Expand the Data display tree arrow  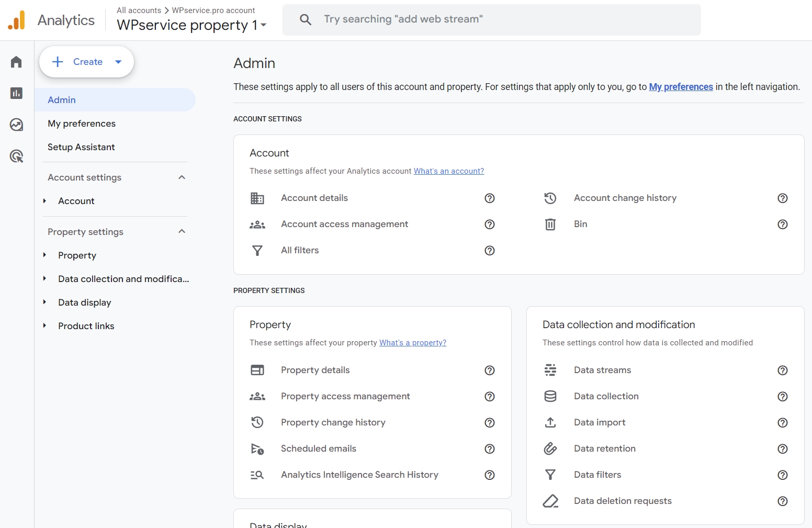point(44,302)
